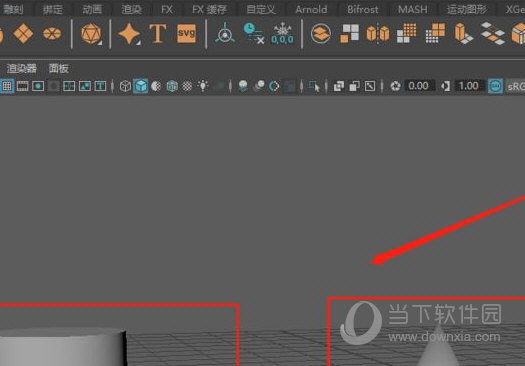This screenshot has width=525, height=366.
Task: Create polygon Type text tool
Action: (158, 33)
